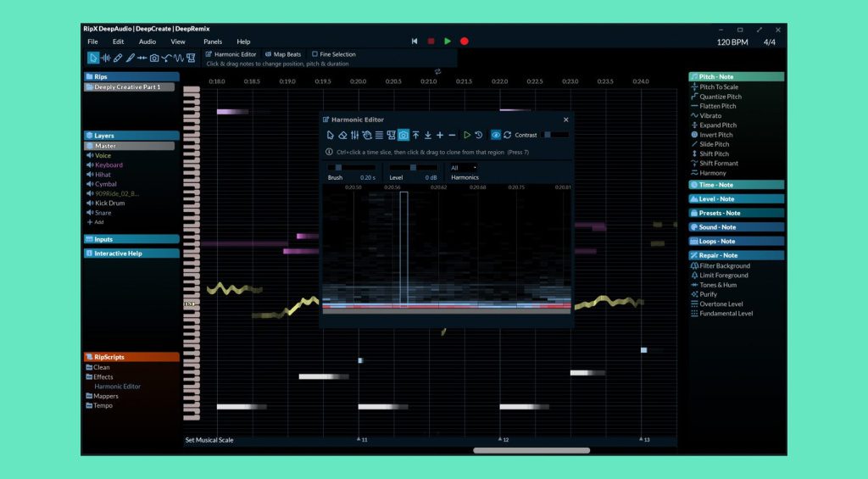Toggle the eye visibility button in Harmonic Editor
The image size is (868, 479).
(495, 135)
